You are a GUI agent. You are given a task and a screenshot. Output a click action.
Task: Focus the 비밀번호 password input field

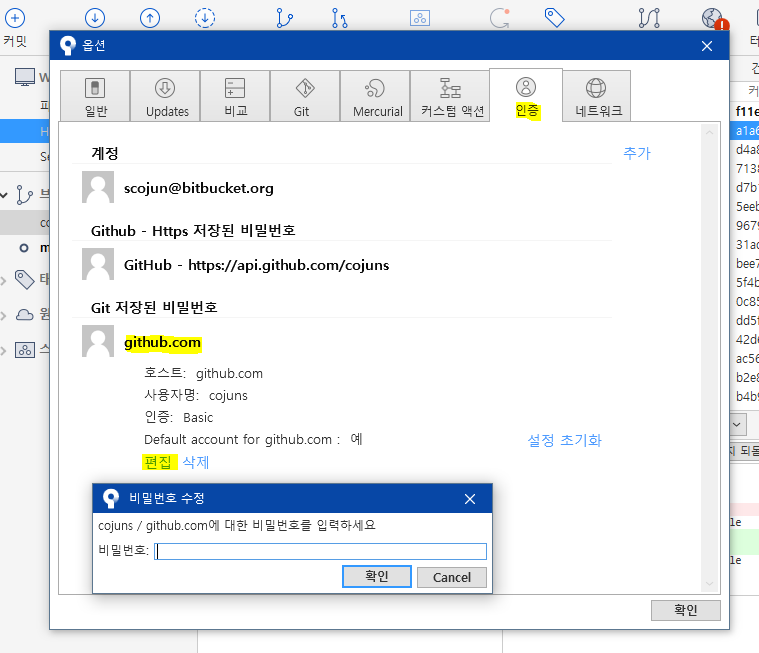(320, 551)
